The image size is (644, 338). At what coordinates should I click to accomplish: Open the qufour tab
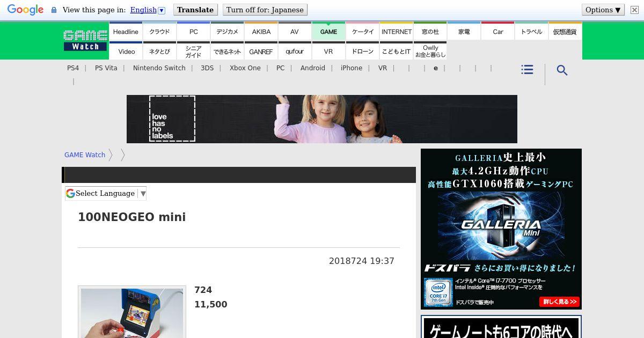point(295,51)
